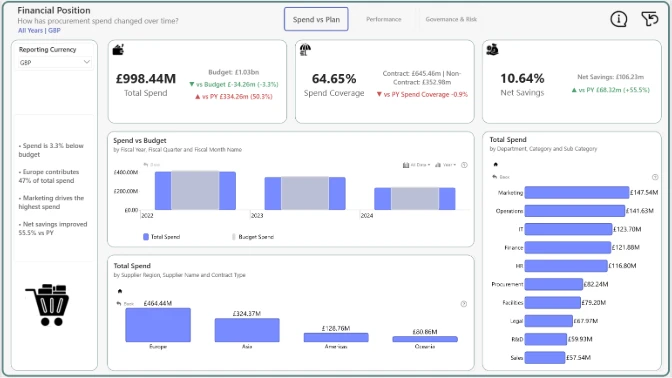Select the 2022 column in Spend vs Budget
This screenshot has width=672, height=378.
tap(195, 191)
